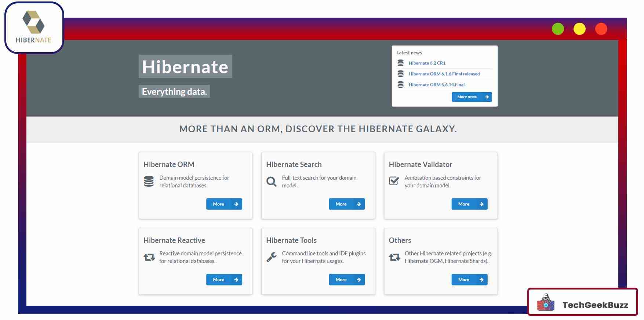
Task: Click the Hibernate logo in top-left corner
Action: [x=34, y=28]
